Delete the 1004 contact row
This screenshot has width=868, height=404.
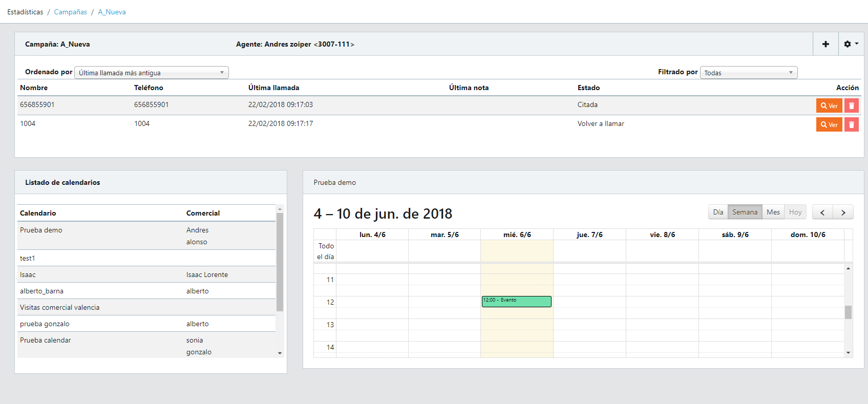click(851, 124)
